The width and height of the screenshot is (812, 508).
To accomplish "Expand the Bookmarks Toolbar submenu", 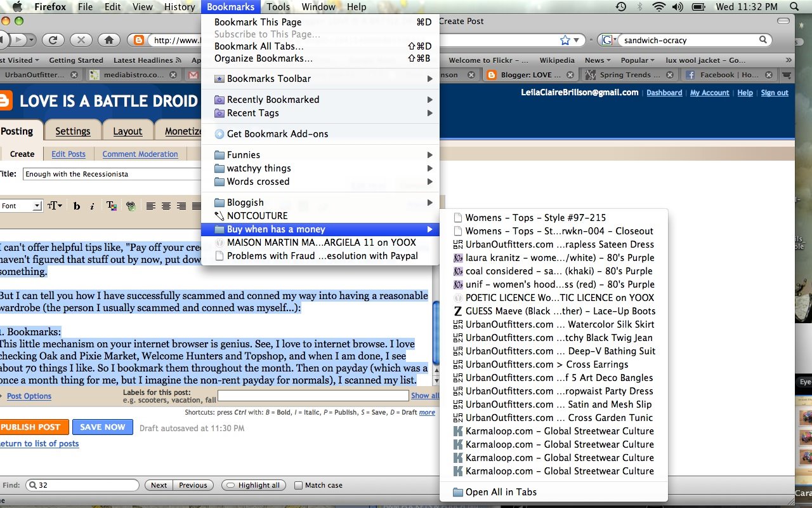I will coord(320,79).
